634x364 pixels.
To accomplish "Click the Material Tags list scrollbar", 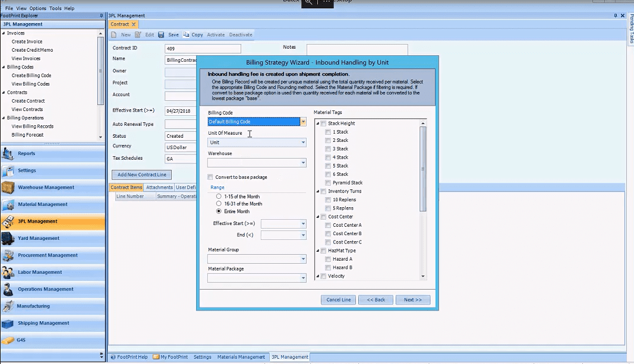I will (x=423, y=169).
